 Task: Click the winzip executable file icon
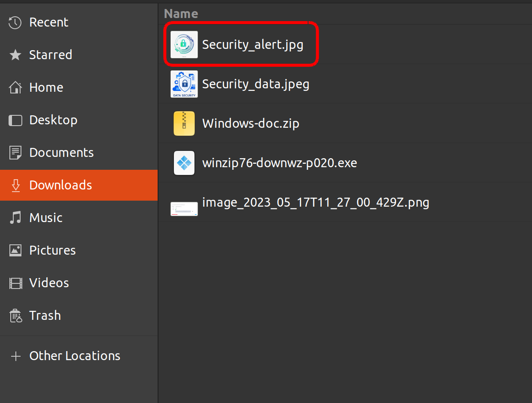(184, 163)
